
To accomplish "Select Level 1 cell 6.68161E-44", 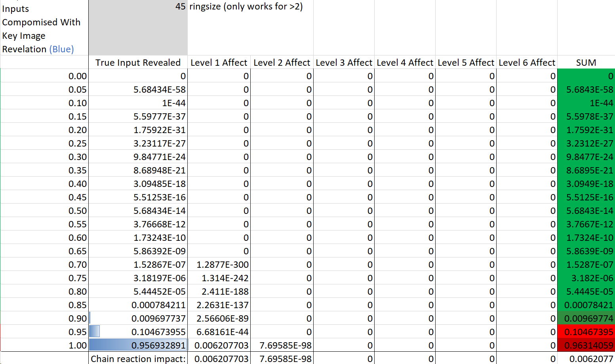I will pyautogui.click(x=219, y=332).
